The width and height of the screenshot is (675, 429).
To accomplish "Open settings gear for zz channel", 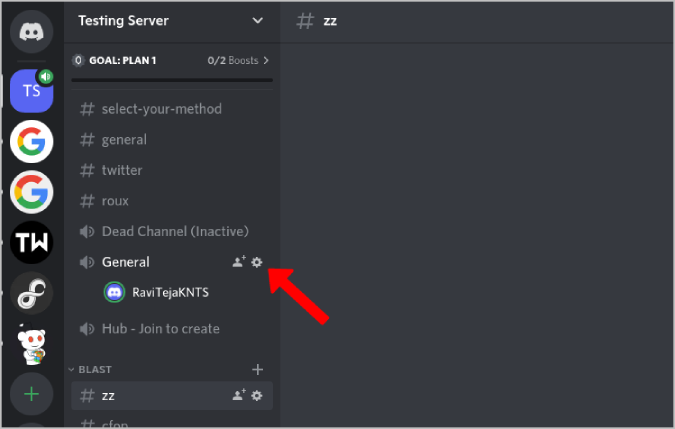I will (x=257, y=396).
